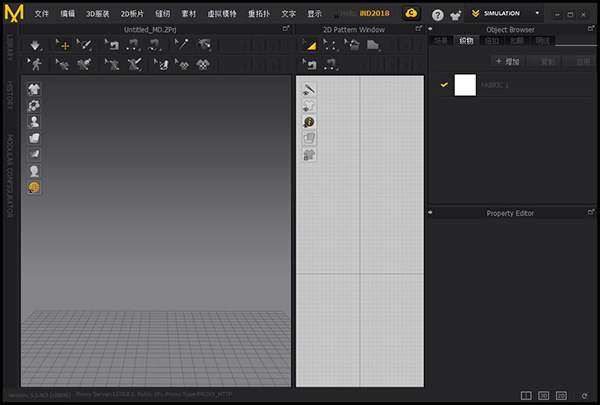Select the Tack pin tool
This screenshot has height=405, width=600.
pos(182,46)
